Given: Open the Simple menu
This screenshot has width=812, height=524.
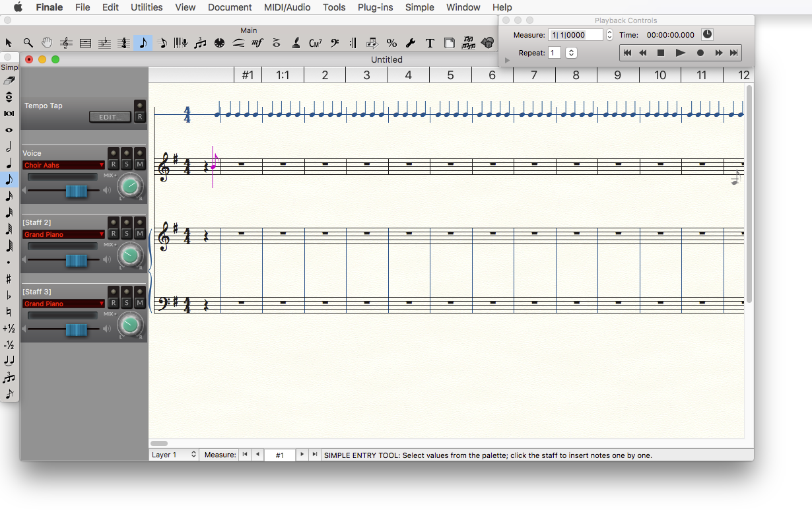Looking at the screenshot, I should pos(419,7).
